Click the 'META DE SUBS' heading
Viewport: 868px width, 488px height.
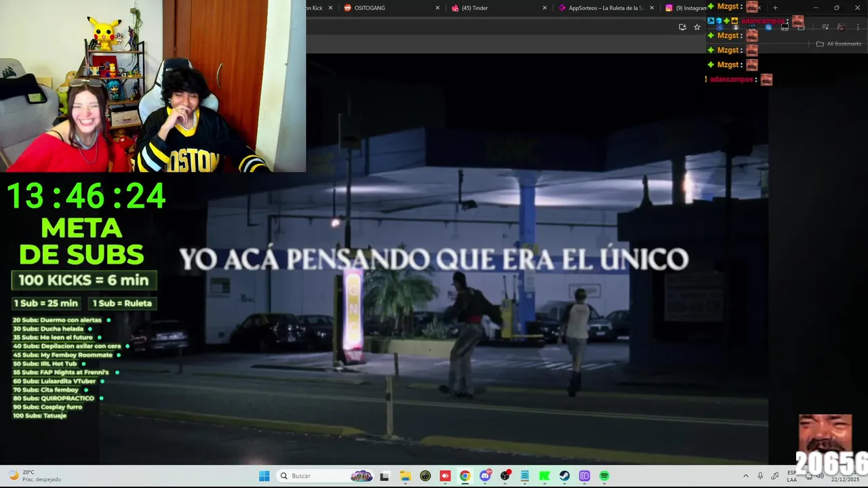pyautogui.click(x=81, y=241)
